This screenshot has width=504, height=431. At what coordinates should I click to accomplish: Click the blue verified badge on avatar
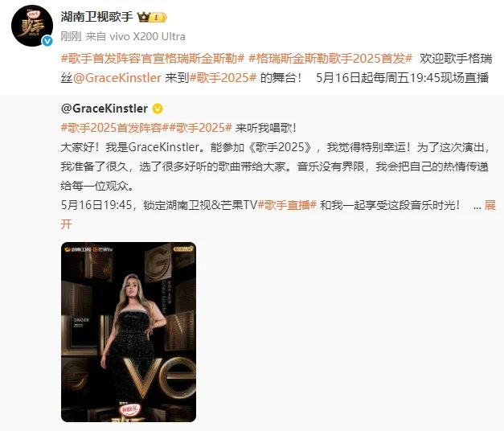[x=47, y=41]
